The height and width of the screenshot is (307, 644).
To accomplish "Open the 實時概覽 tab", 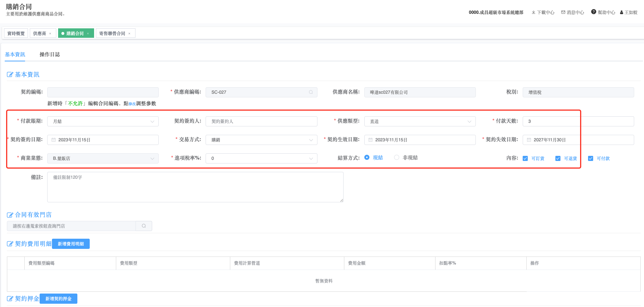I will (x=16, y=33).
